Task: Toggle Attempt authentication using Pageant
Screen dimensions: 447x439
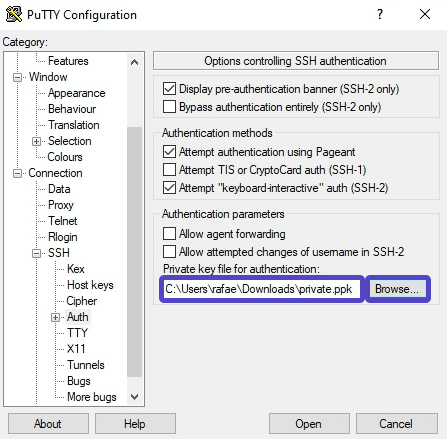Action: [169, 152]
